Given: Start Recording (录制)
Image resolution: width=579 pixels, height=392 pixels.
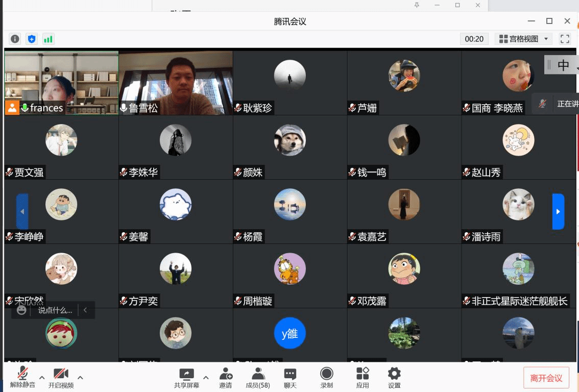Looking at the screenshot, I should point(326,378).
